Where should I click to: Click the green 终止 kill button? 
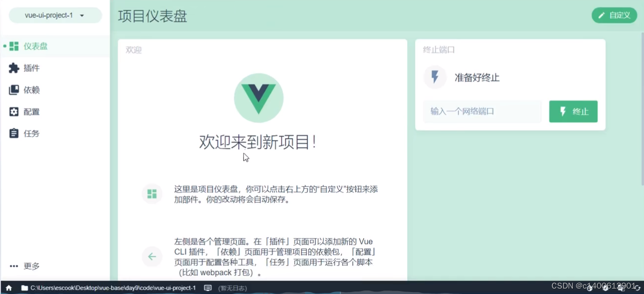click(573, 111)
